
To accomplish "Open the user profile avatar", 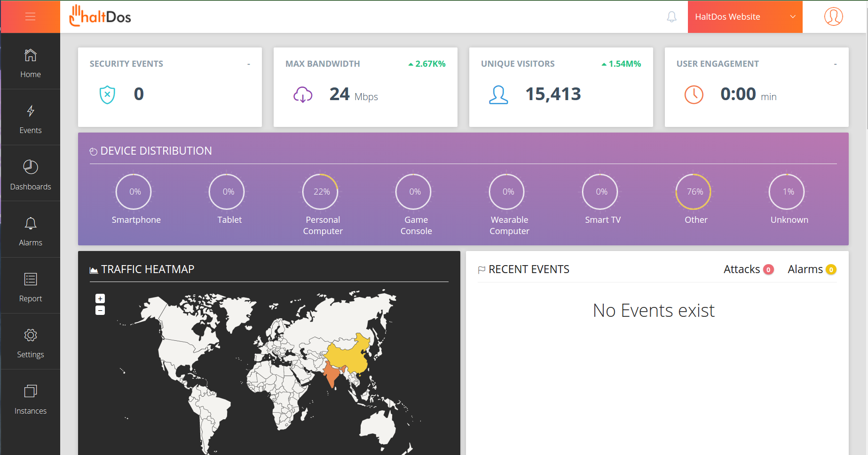I will pos(833,16).
